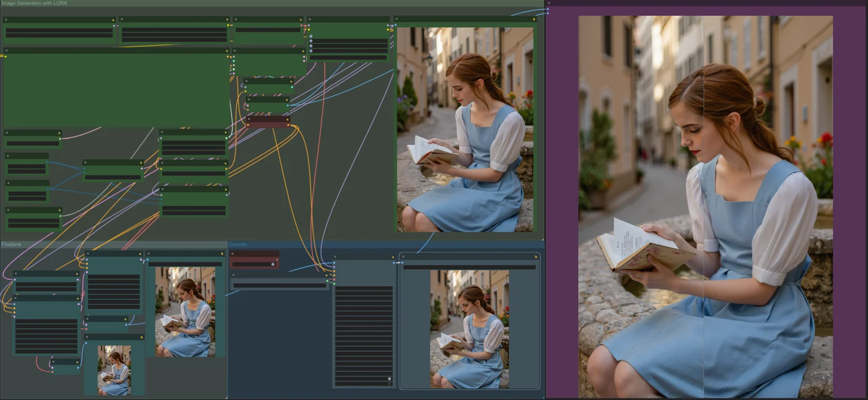The image size is (868, 400).
Task: Toggle the bottom switch of the tall Upscale node
Action: [x=389, y=379]
